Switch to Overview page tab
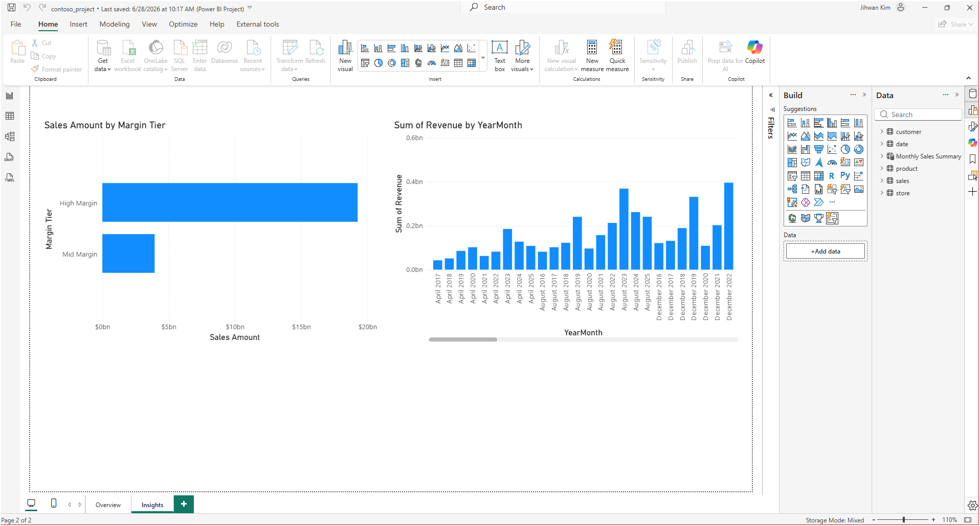This screenshot has height=526, width=980. point(108,505)
